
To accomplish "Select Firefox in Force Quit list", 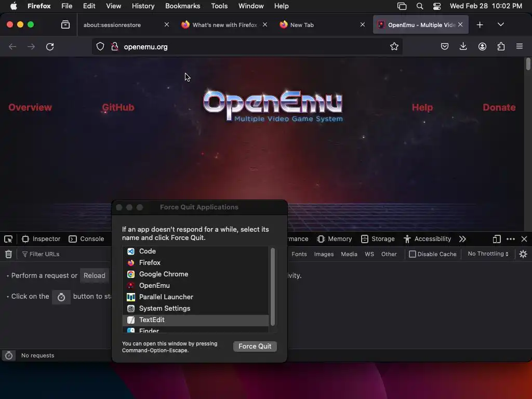I will [x=195, y=262].
